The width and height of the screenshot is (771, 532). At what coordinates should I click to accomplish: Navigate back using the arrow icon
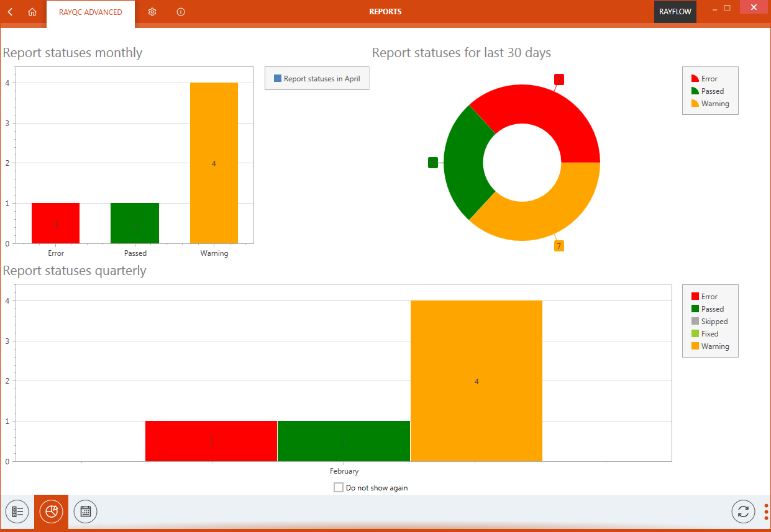pos(9,12)
